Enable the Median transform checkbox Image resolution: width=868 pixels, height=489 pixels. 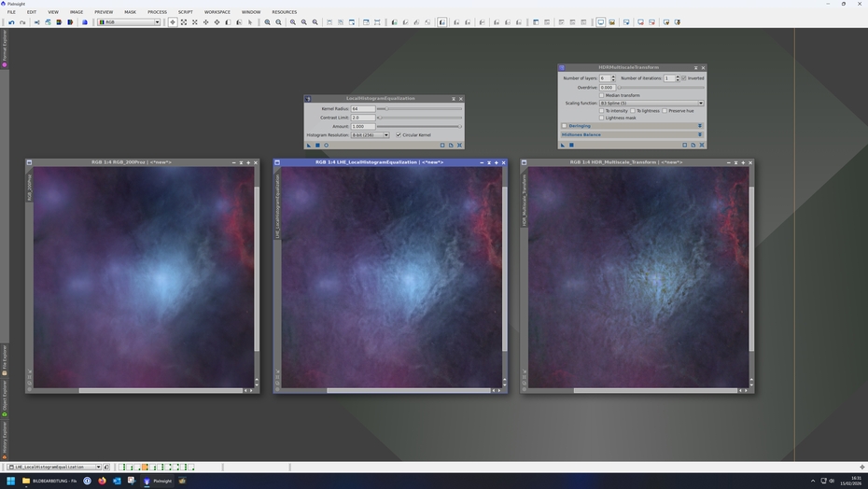[602, 95]
